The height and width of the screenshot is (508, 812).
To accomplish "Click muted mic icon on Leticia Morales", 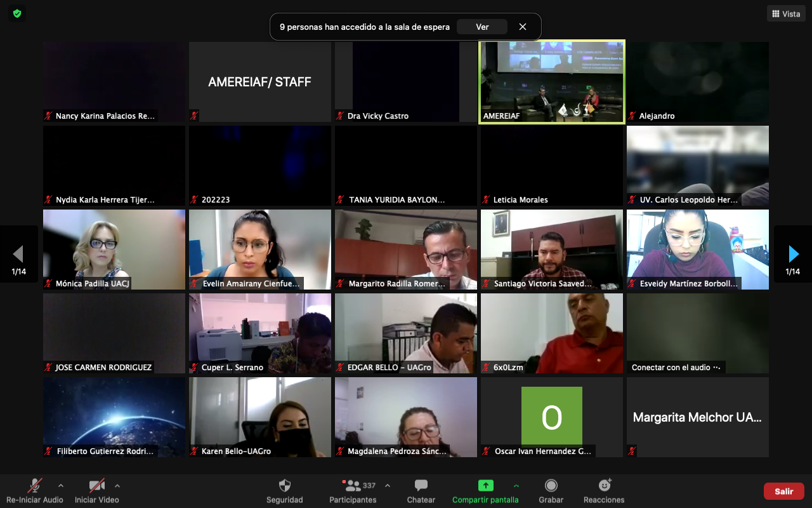I will [486, 200].
